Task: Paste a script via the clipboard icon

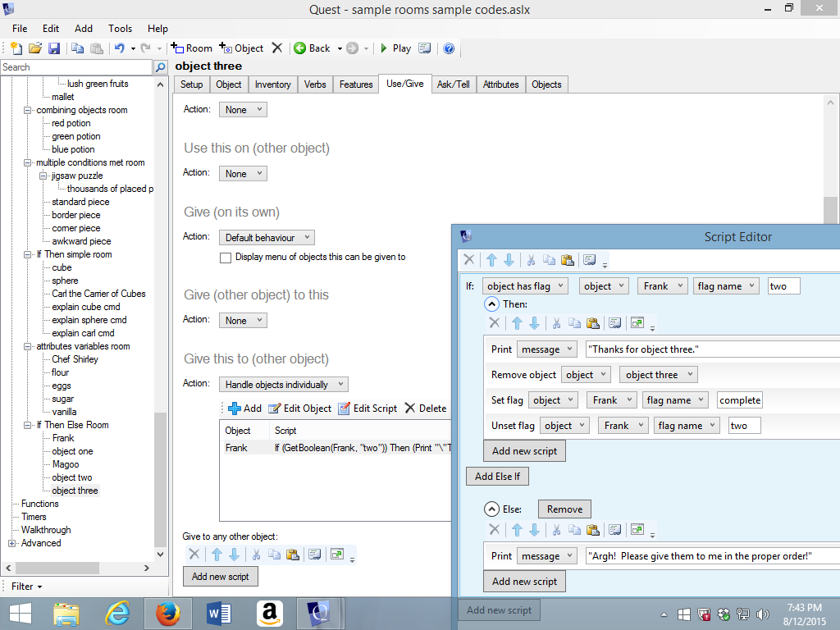Action: [x=568, y=259]
